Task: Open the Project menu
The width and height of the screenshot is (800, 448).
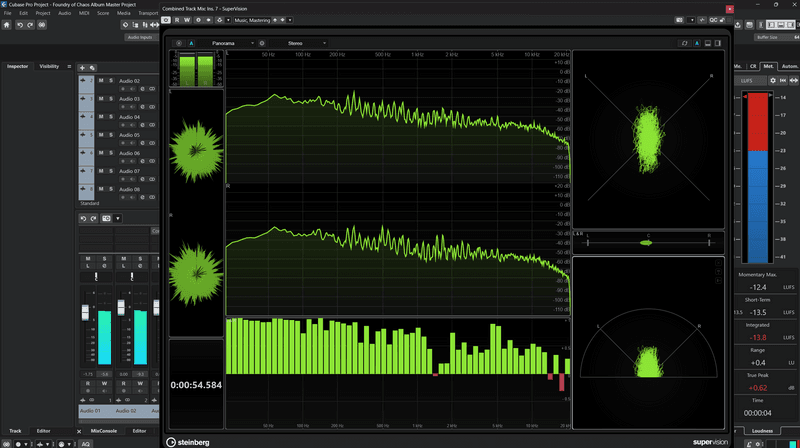Action: [x=43, y=13]
